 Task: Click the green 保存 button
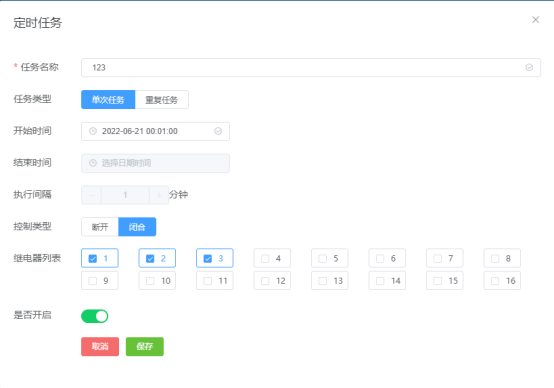145,346
